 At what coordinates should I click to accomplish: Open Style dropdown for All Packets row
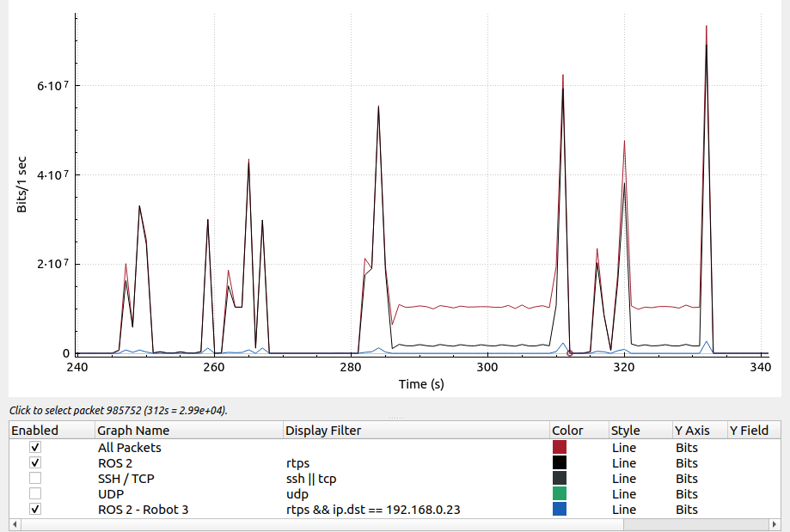(625, 448)
